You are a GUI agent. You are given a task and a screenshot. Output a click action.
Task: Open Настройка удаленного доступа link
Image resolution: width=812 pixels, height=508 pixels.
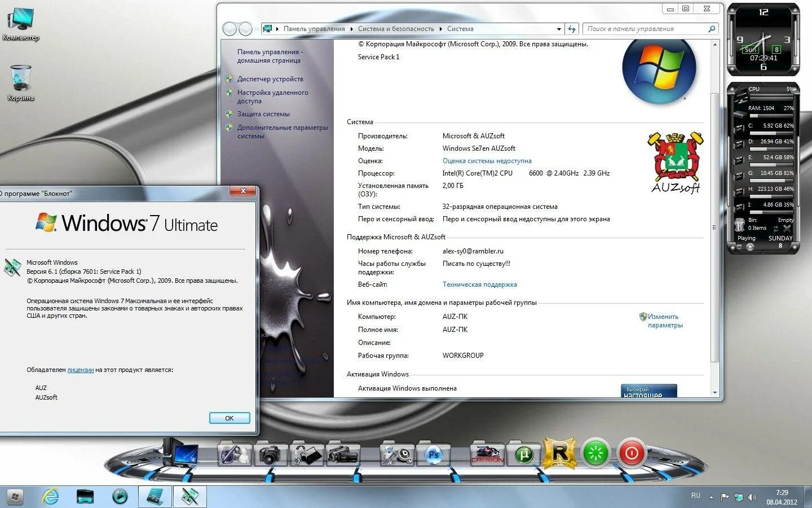point(273,97)
